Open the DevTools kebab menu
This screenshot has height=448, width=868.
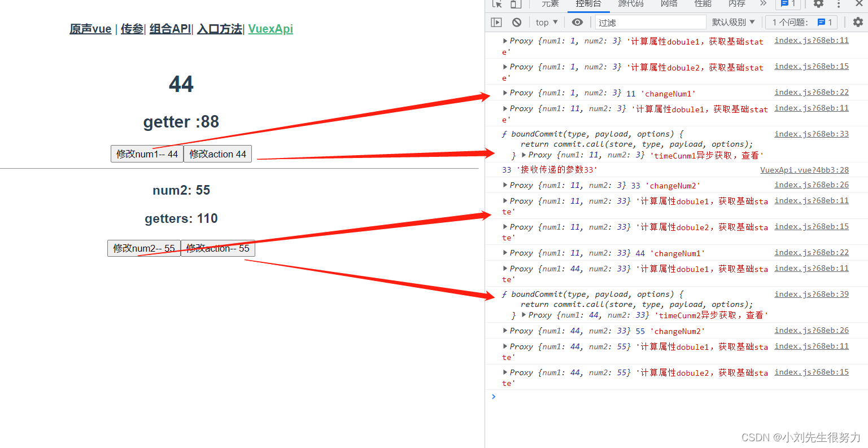coord(839,4)
